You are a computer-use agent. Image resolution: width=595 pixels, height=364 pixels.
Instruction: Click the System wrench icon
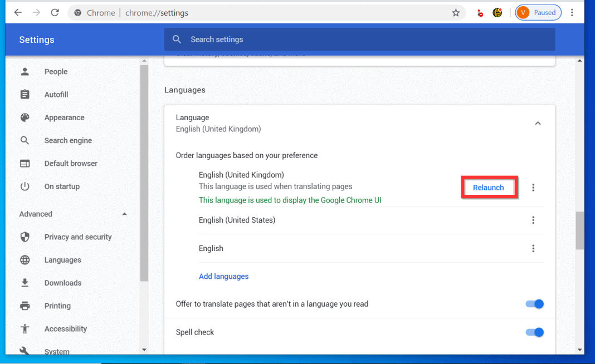25,351
